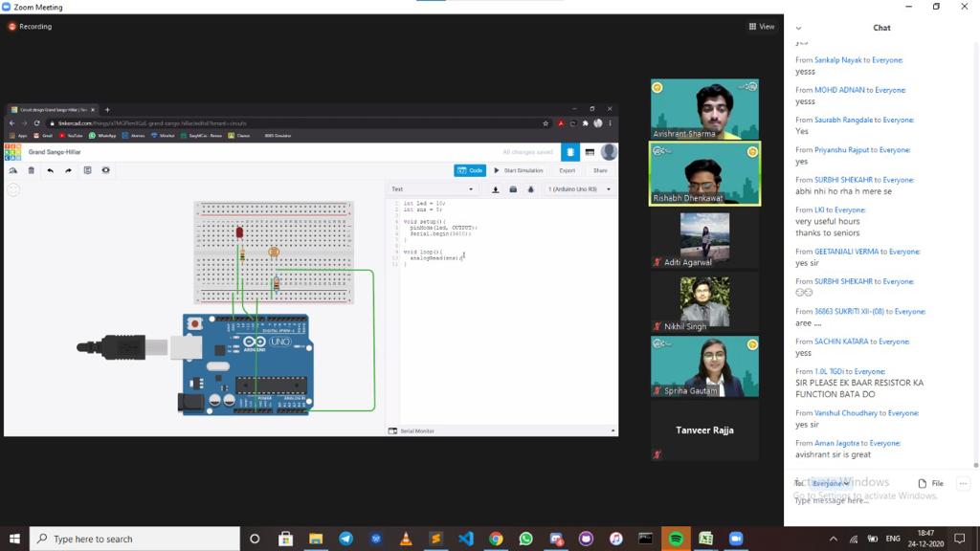This screenshot has height=551, width=980.
Task: Open the Zoom View layout menu
Action: (x=761, y=27)
